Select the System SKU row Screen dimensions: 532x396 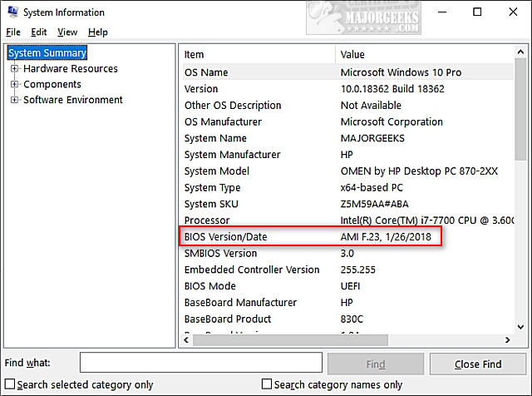point(348,204)
